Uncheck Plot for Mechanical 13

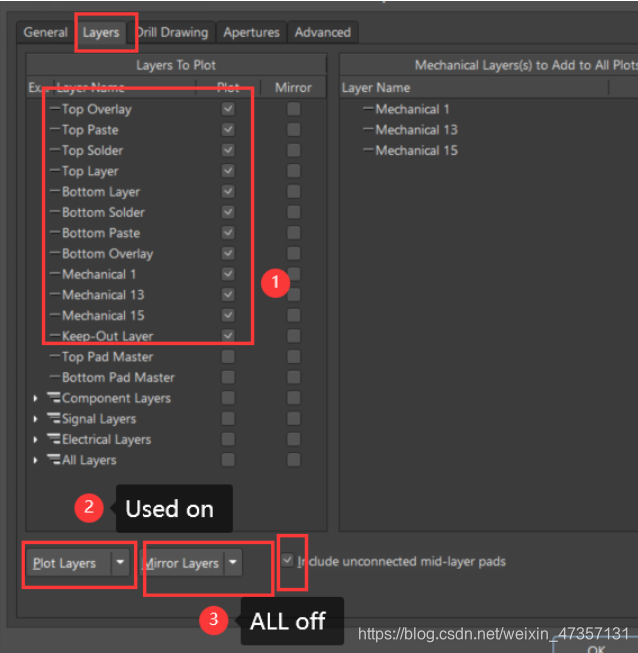[228, 294]
